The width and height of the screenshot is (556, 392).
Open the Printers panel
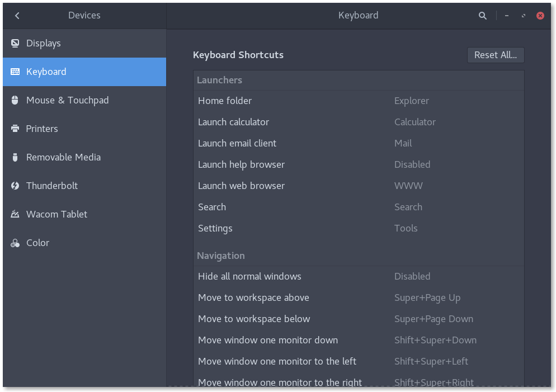pos(84,129)
